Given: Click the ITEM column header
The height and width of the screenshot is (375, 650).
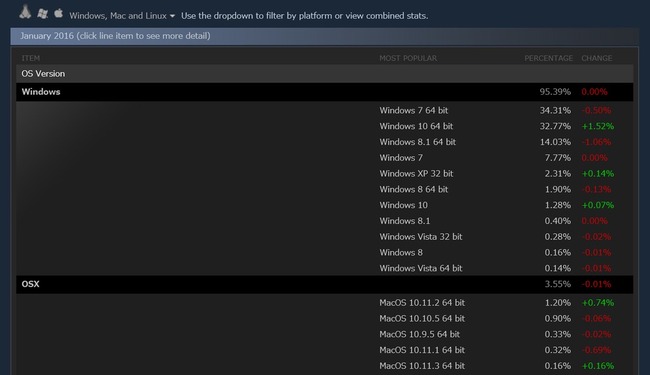Looking at the screenshot, I should [x=31, y=58].
